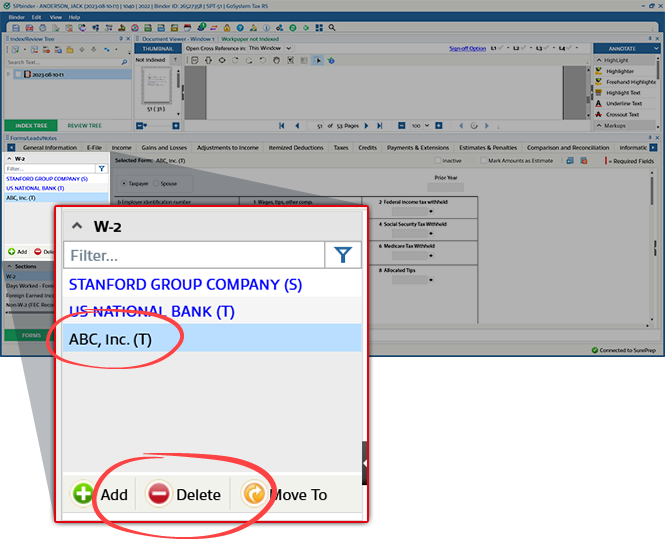The height and width of the screenshot is (545, 665).
Task: Select the Underline Text tool
Action: 626,103
